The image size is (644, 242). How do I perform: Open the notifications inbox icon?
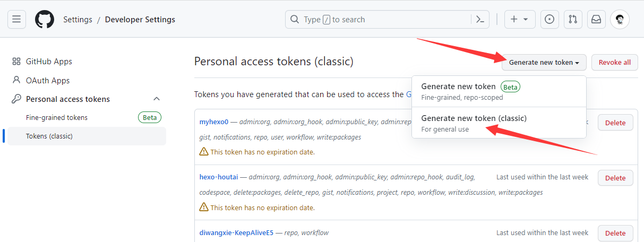coord(596,20)
